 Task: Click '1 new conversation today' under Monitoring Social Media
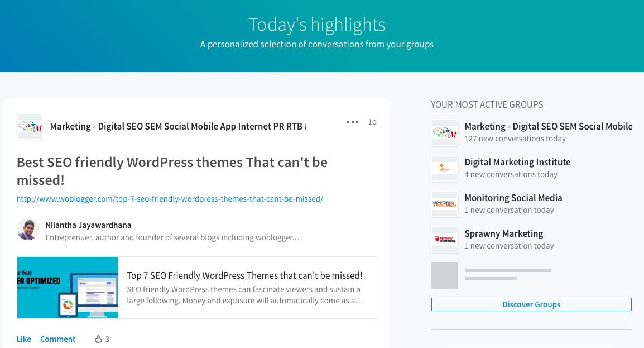point(510,211)
